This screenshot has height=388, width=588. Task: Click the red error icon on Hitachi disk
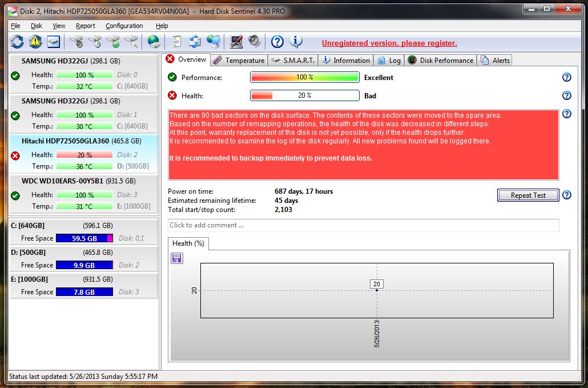point(15,155)
